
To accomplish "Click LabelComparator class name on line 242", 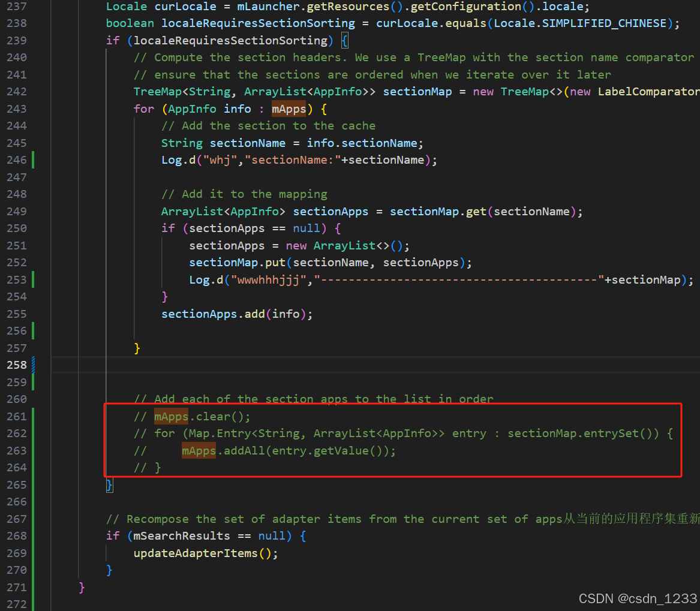I will [648, 92].
